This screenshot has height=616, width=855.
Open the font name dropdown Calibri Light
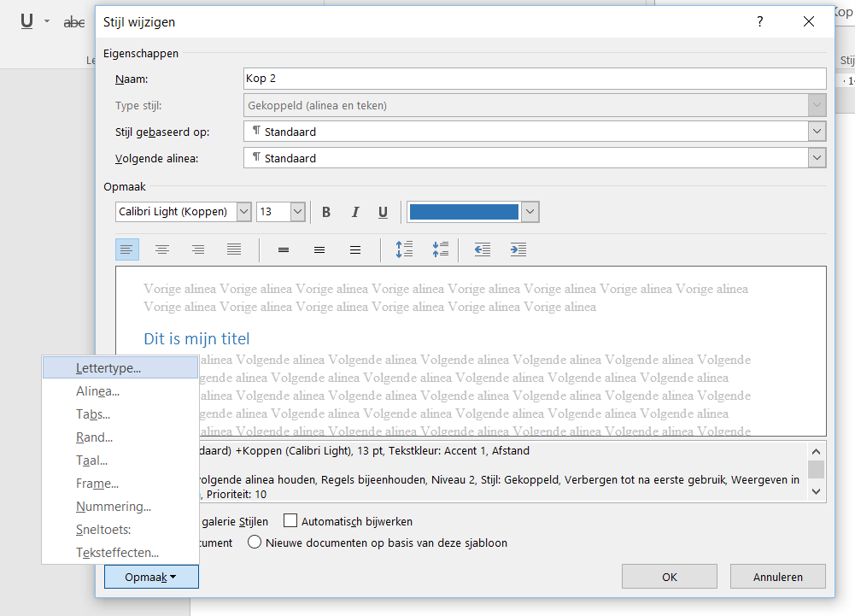(x=243, y=212)
